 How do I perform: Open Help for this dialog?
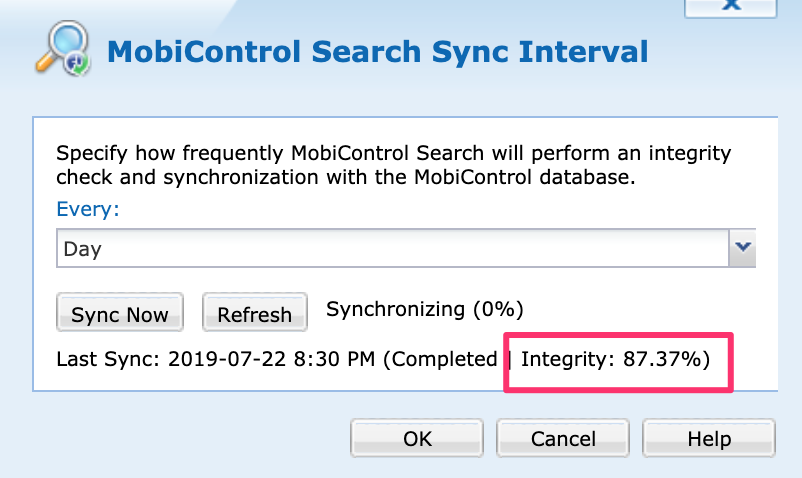[x=708, y=438]
